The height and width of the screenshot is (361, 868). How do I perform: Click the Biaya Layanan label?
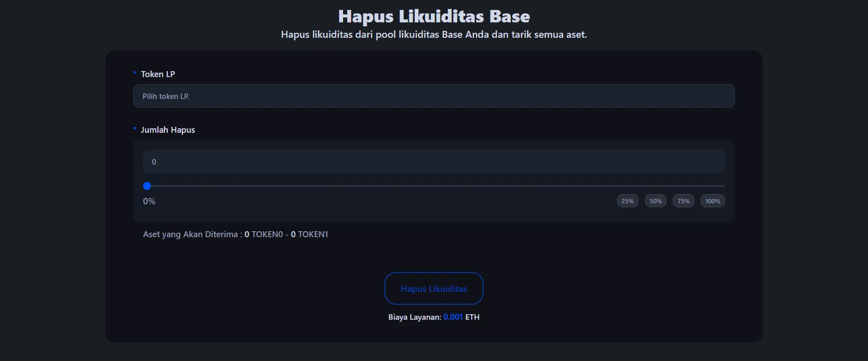pyautogui.click(x=414, y=317)
